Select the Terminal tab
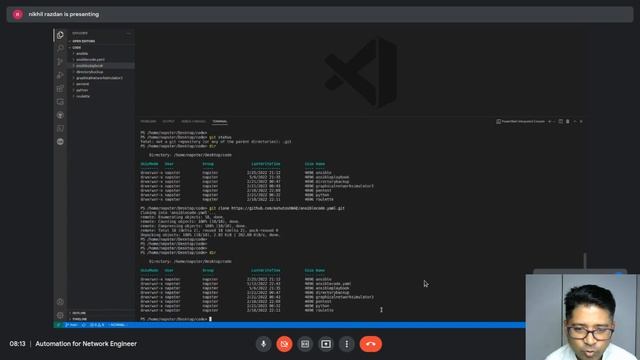This screenshot has width=640, height=360. click(220, 121)
